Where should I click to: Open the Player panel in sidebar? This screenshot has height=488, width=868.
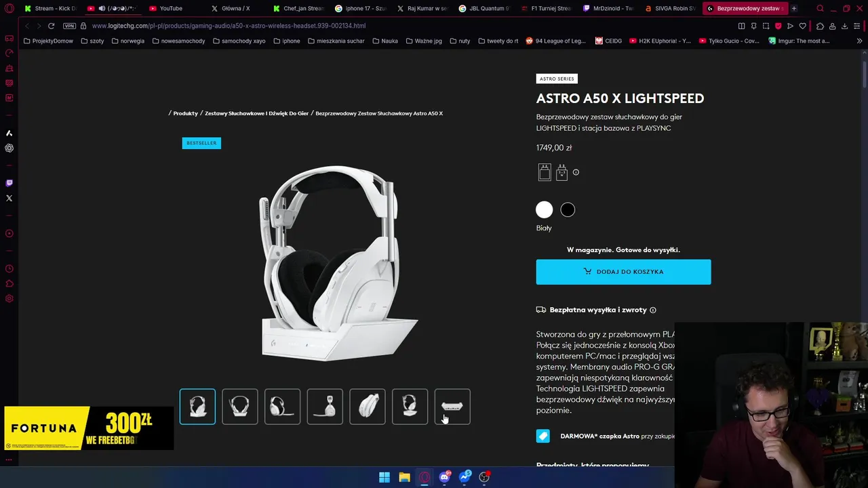coord(9,234)
